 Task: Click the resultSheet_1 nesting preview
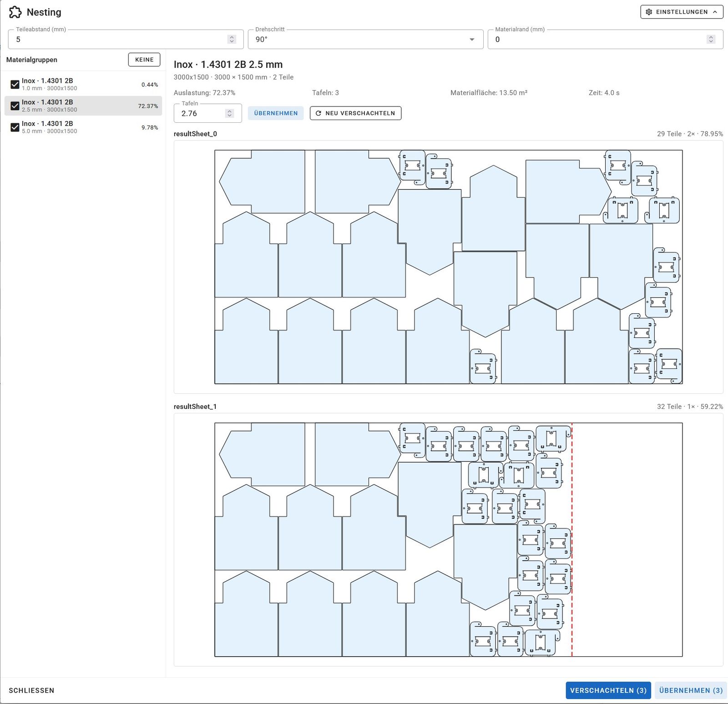coord(448,540)
